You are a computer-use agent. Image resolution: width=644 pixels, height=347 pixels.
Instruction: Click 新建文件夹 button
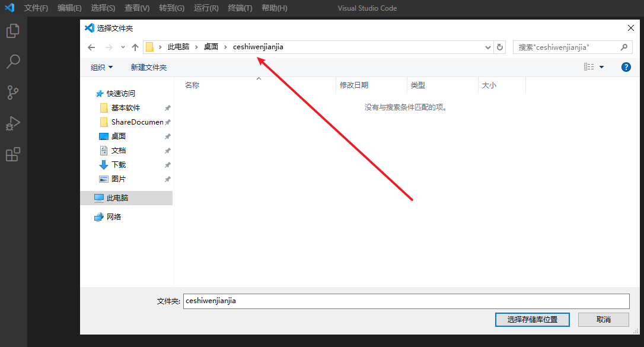(x=149, y=68)
